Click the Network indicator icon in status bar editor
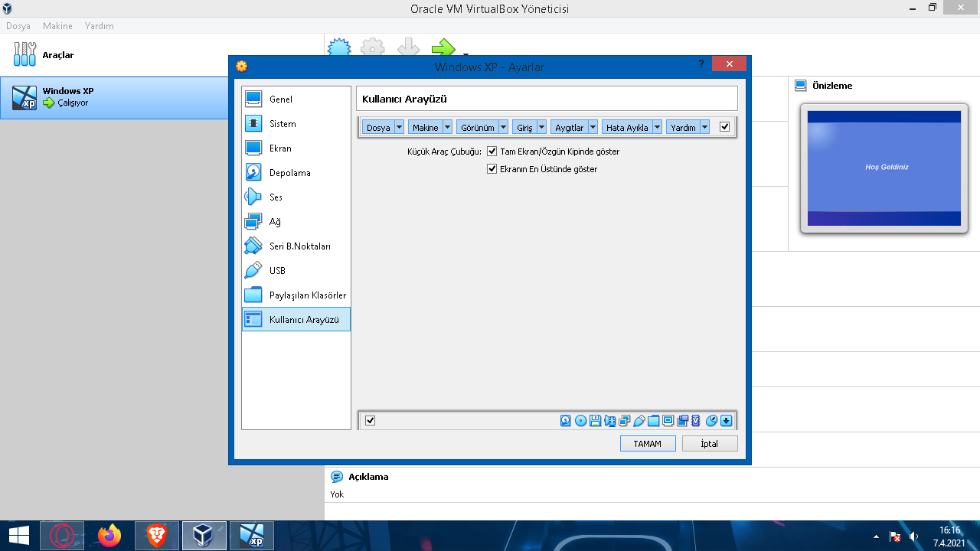This screenshot has height=551, width=980. (x=624, y=420)
